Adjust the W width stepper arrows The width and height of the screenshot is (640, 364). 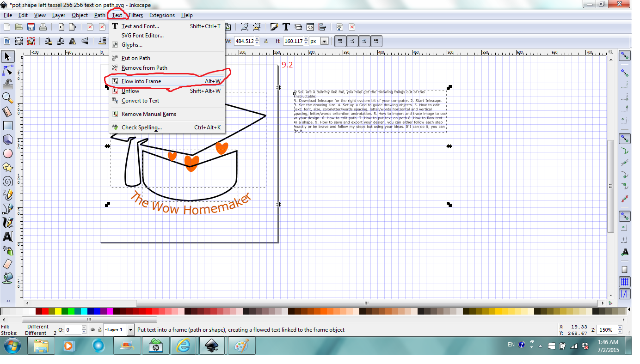(258, 41)
